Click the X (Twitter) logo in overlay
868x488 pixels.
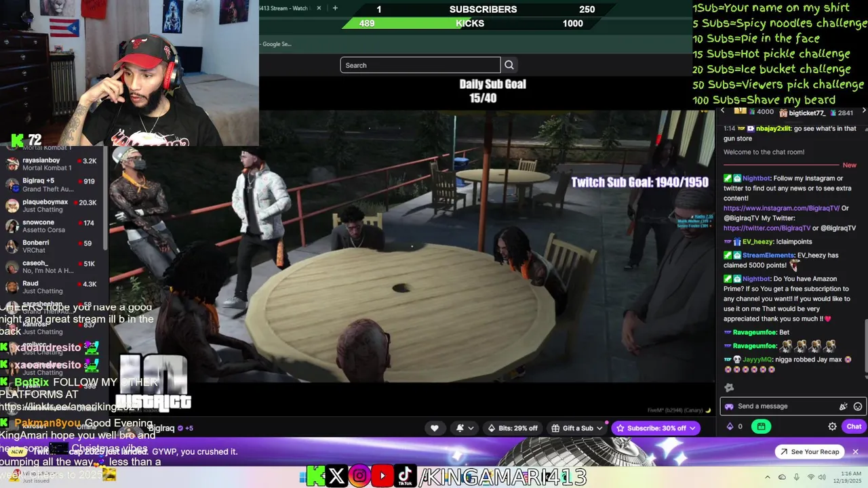point(336,476)
